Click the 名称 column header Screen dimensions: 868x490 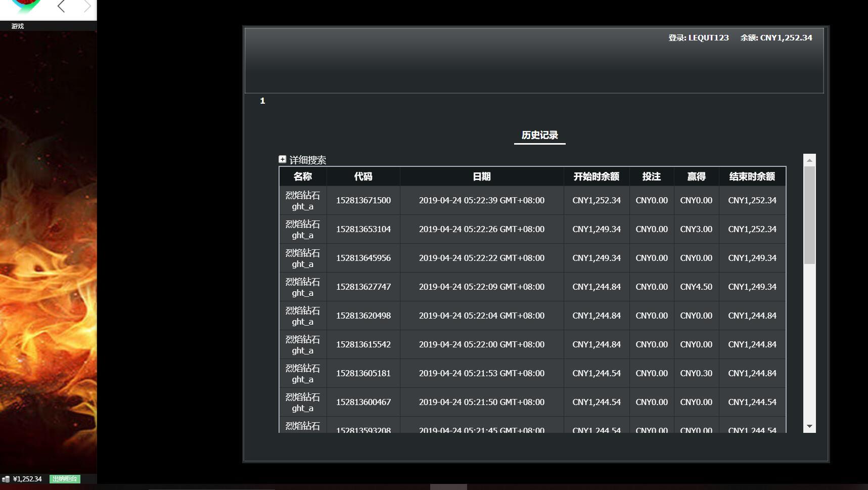[x=303, y=176]
